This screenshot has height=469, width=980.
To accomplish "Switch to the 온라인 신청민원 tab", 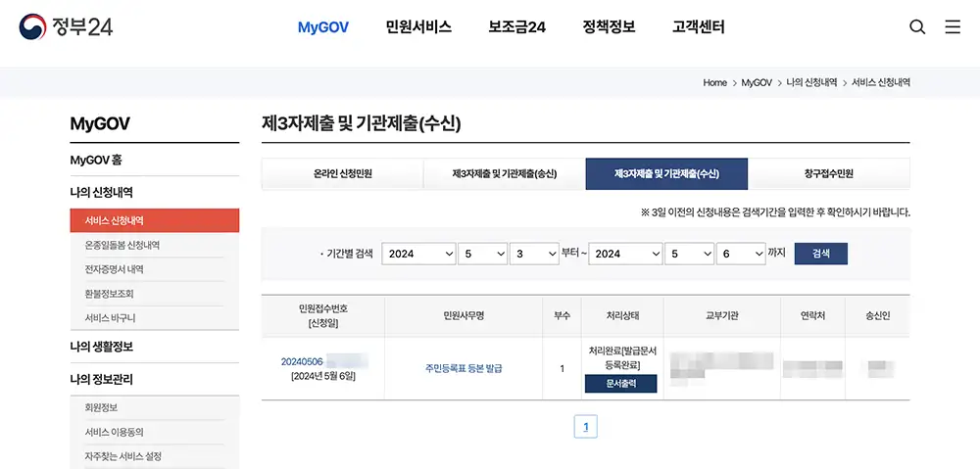I will (342, 173).
